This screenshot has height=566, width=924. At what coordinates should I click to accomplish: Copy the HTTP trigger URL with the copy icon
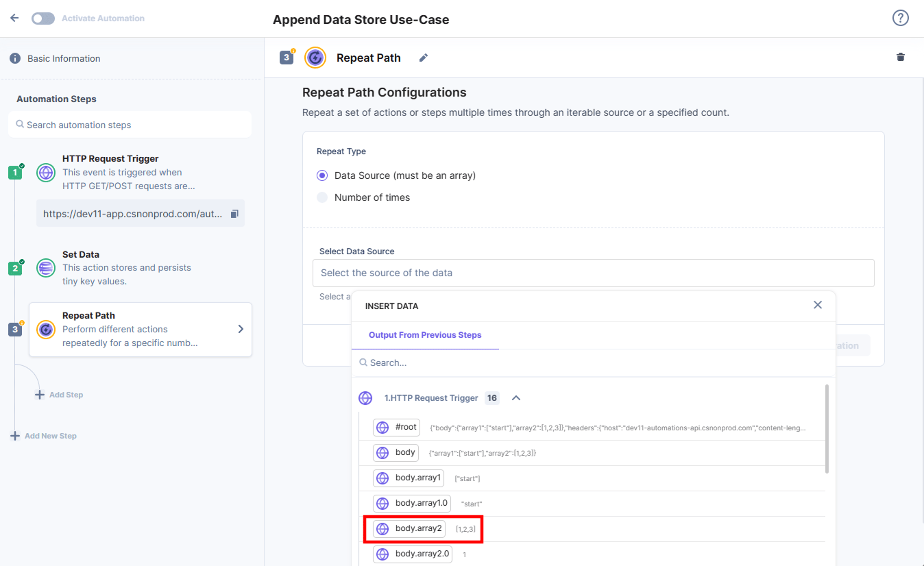[x=234, y=213]
